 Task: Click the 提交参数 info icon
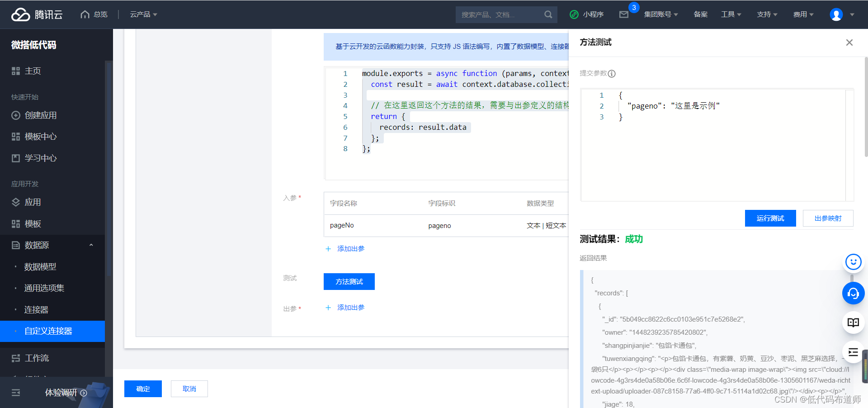point(612,74)
